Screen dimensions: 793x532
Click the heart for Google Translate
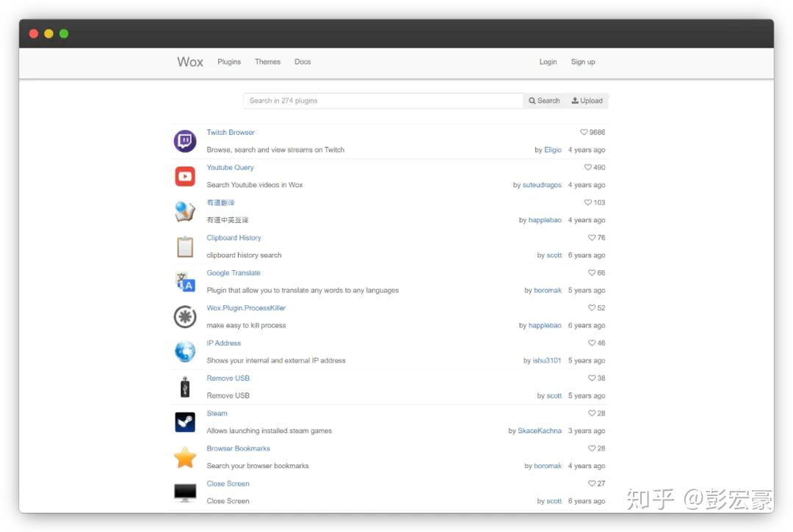click(592, 273)
